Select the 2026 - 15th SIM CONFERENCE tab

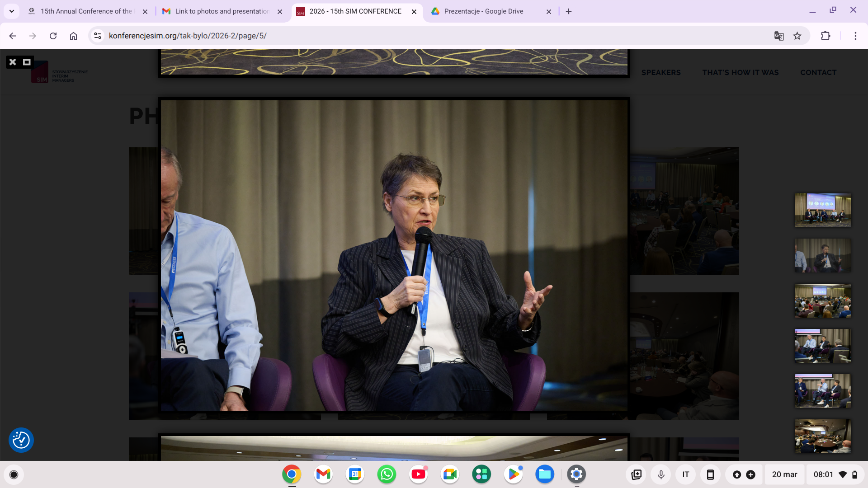pyautogui.click(x=355, y=11)
